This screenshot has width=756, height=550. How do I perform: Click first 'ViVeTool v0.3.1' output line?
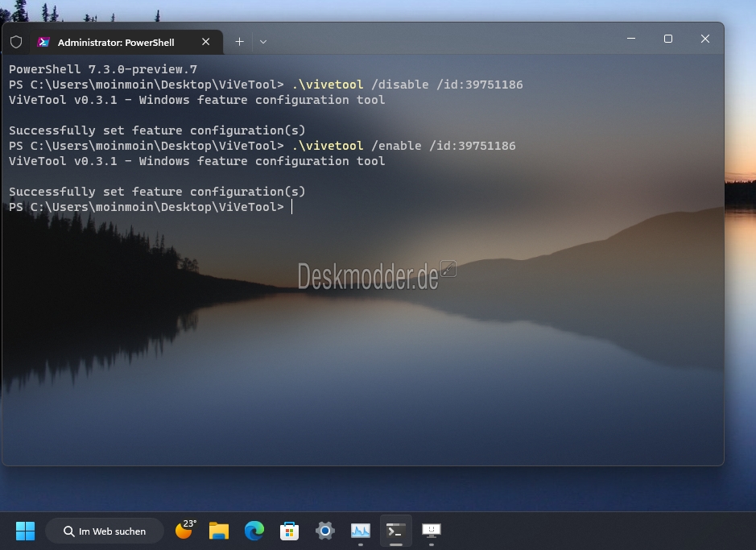196,100
